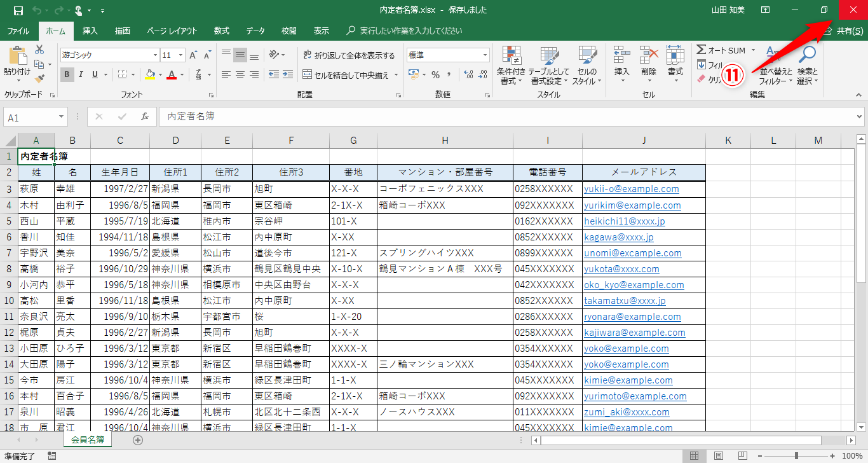Screen dimensions: 868x463
Task: Open the font name dropdown (游ゴシック)
Action: (155, 55)
